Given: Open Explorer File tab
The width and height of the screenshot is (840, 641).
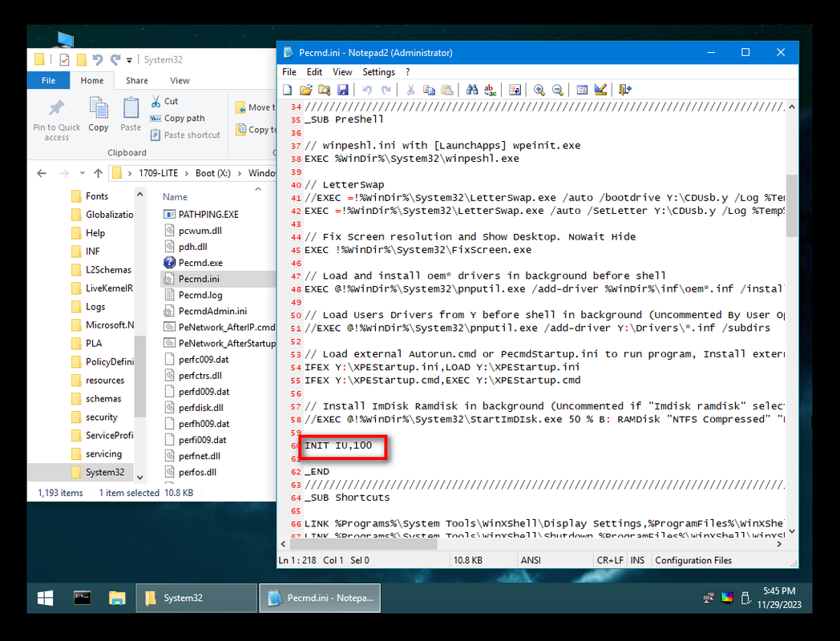Looking at the screenshot, I should [48, 80].
